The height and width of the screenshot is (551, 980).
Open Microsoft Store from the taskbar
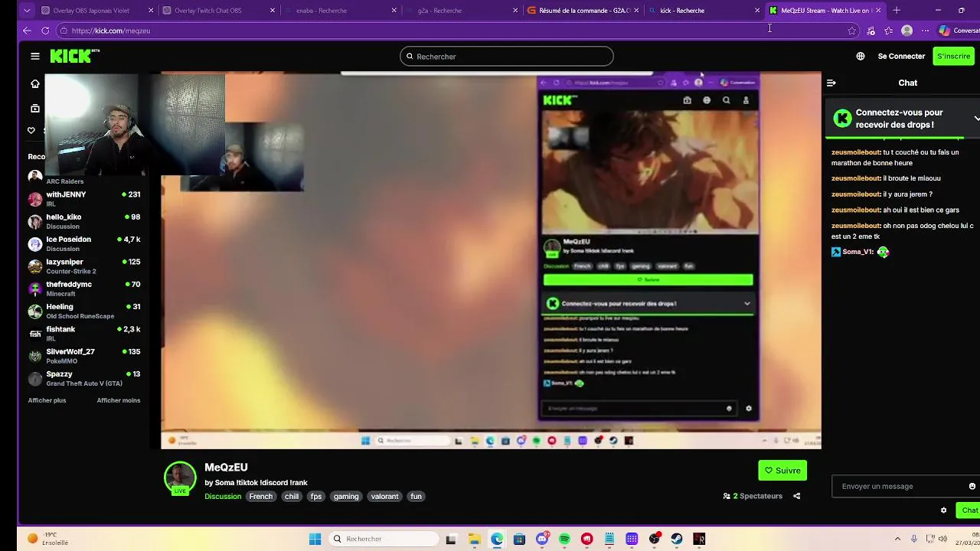point(519,539)
